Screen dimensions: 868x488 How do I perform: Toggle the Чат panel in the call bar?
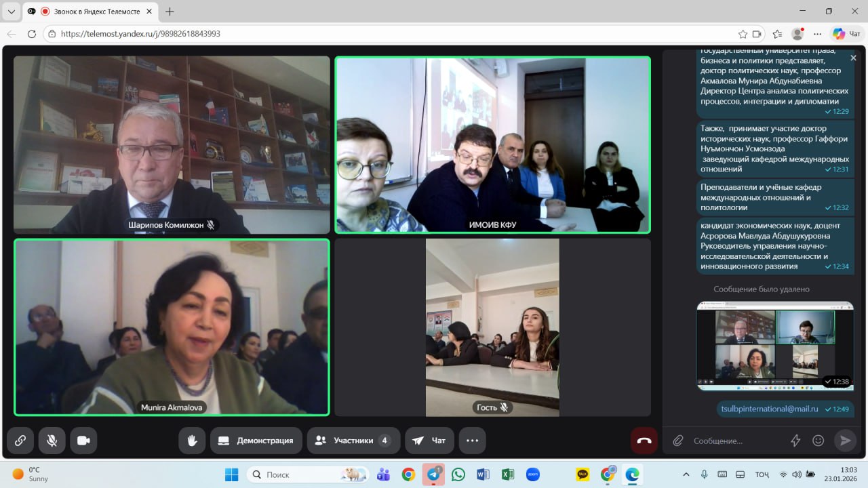pos(429,441)
